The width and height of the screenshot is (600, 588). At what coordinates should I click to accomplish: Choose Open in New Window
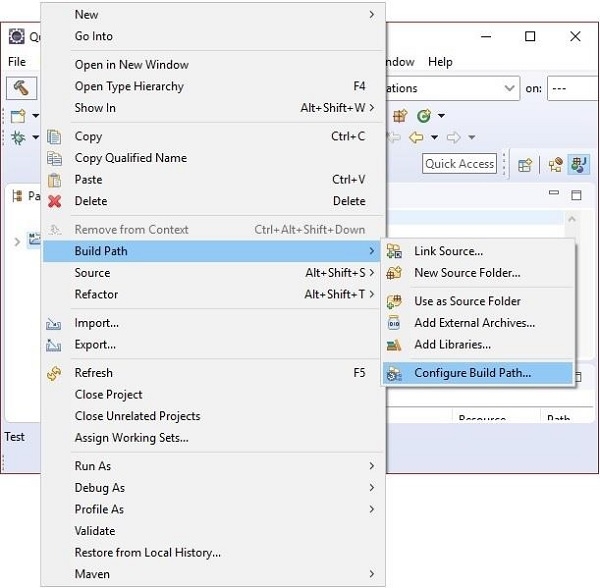point(213,65)
